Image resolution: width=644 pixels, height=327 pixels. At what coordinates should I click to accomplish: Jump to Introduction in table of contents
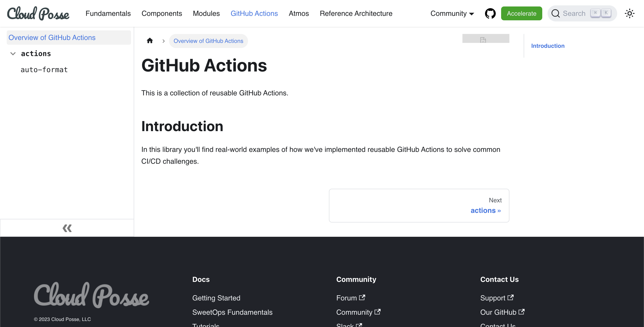(x=547, y=46)
